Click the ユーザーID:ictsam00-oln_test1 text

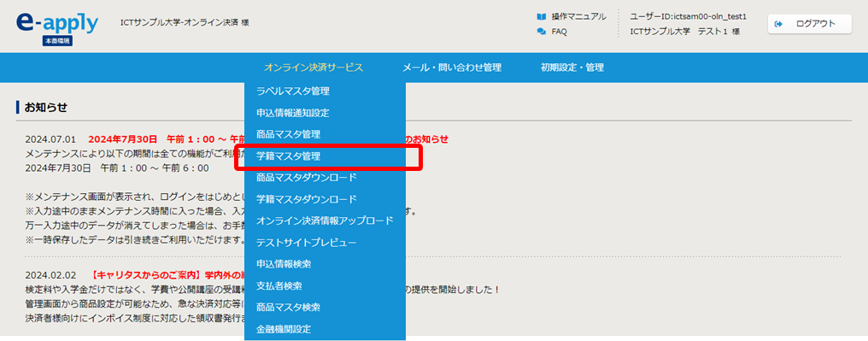[688, 16]
